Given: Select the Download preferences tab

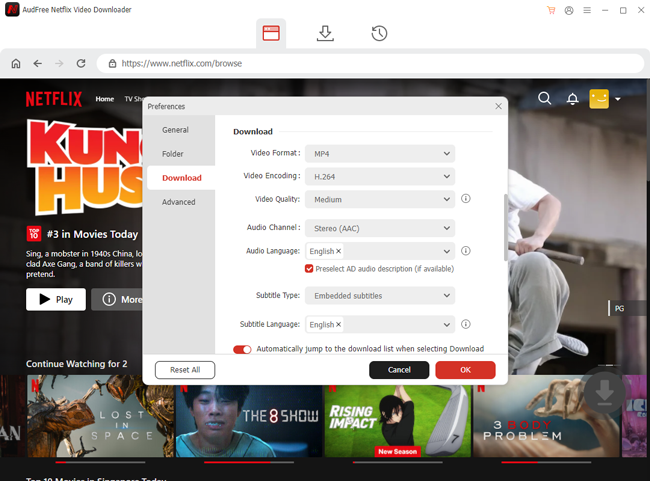Looking at the screenshot, I should point(182,178).
